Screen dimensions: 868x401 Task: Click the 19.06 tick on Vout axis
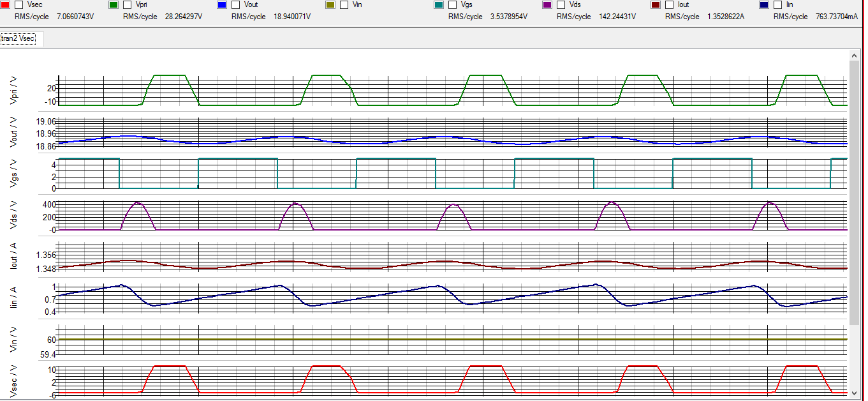(47, 121)
